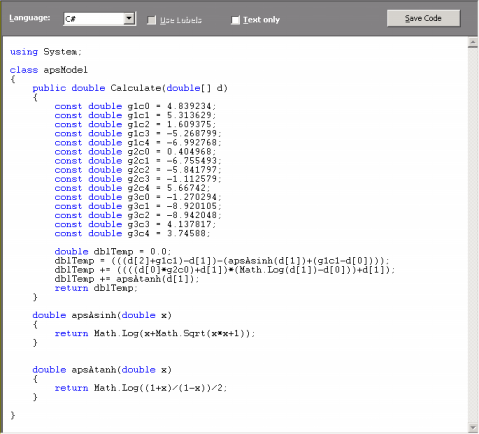This screenshot has height=434, width=479.
Task: Click the g3c3 = 4.137817 line
Action: 135,224
